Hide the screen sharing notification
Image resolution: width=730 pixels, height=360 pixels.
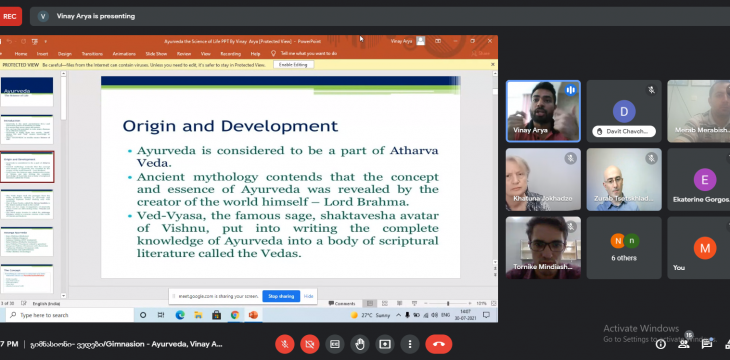pyautogui.click(x=309, y=296)
